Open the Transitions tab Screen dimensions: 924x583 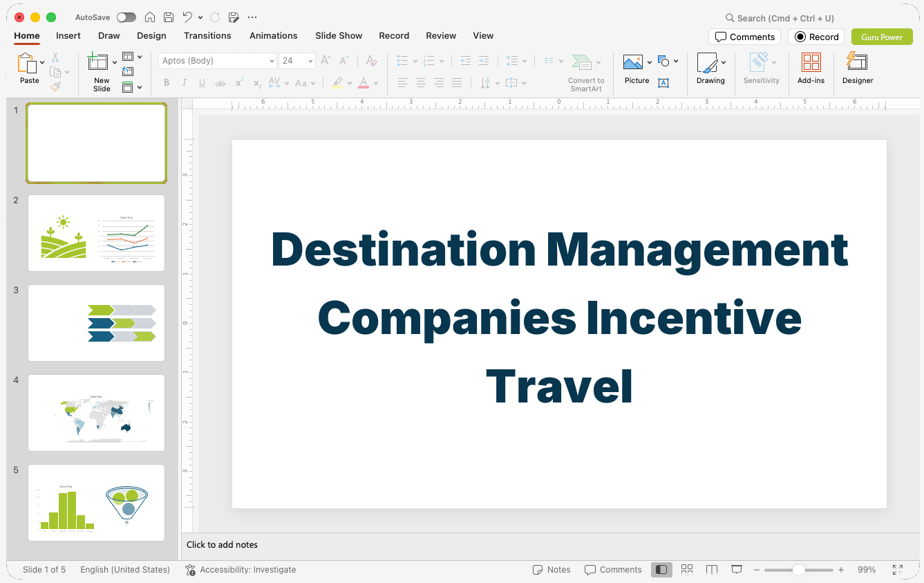coord(207,35)
